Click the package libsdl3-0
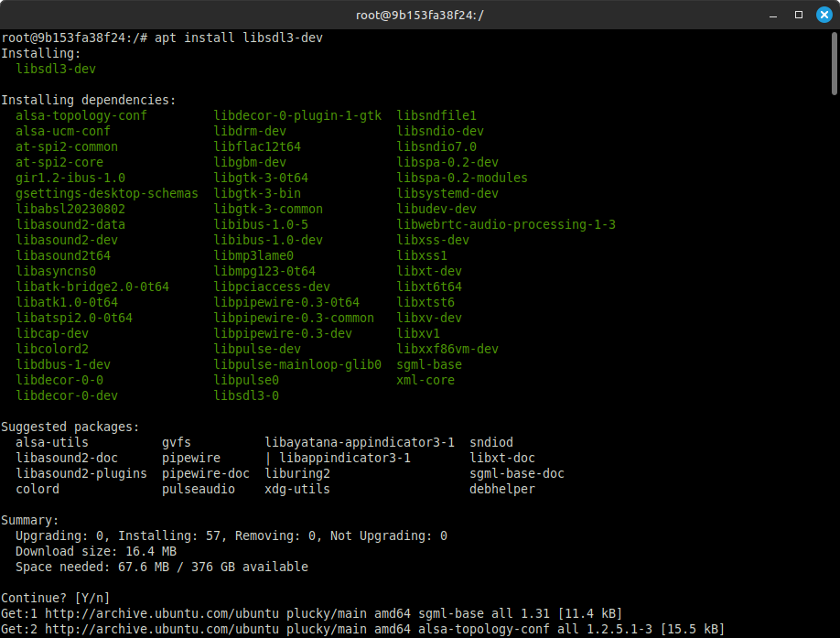Screen dimensions: 840x638 pos(246,395)
